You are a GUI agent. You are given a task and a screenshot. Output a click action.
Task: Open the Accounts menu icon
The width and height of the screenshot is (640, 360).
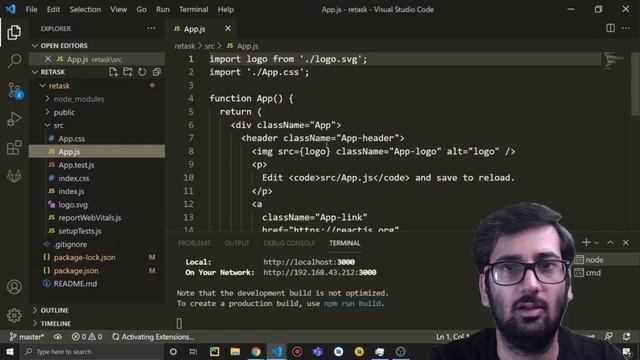coord(14,287)
